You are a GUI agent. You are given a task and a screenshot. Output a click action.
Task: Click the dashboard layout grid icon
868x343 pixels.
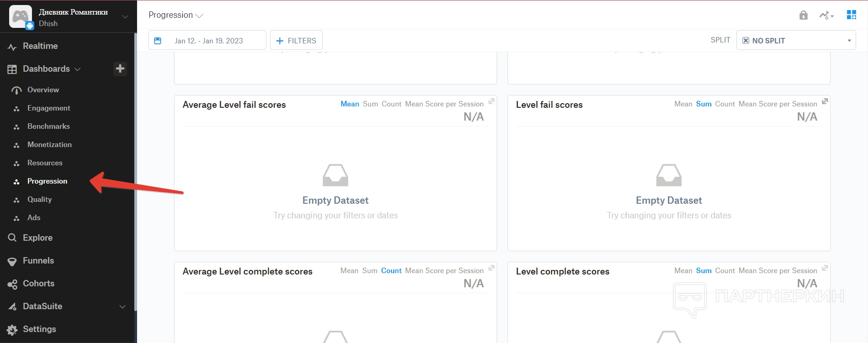852,15
